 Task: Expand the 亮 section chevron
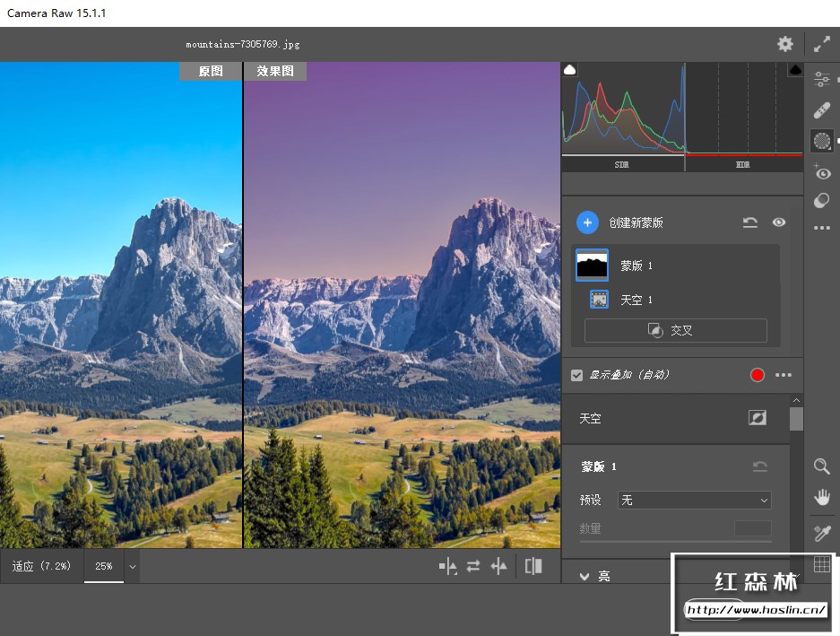point(585,576)
